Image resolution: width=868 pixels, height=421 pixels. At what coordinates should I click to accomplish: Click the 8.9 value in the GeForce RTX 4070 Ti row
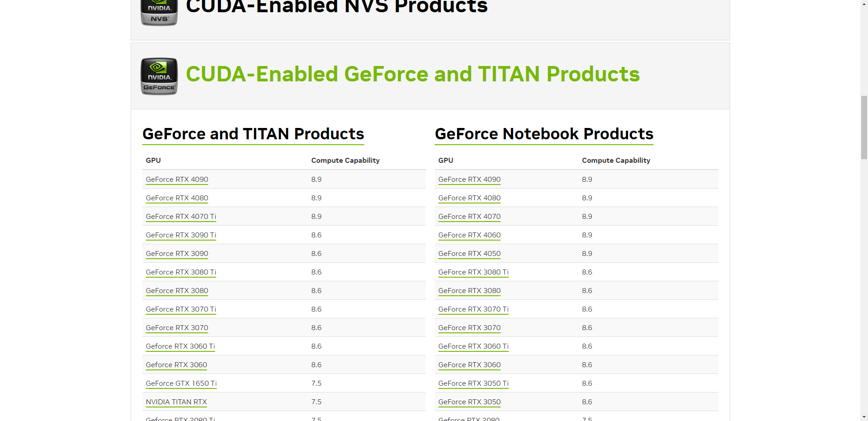click(x=316, y=216)
